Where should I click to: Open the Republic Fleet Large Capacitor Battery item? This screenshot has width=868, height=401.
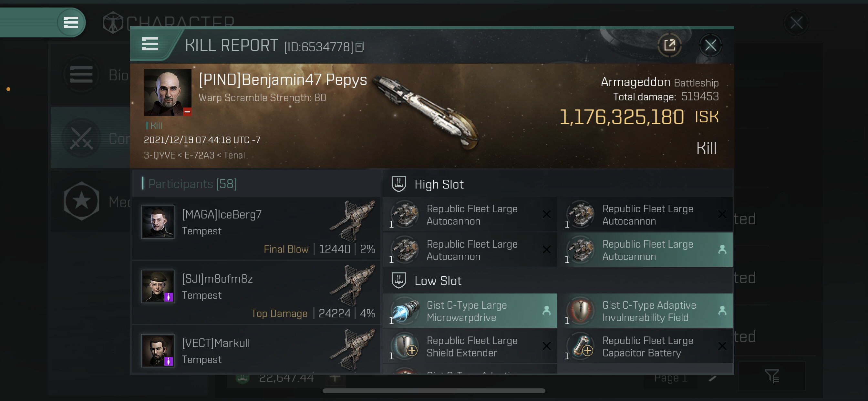(646, 346)
